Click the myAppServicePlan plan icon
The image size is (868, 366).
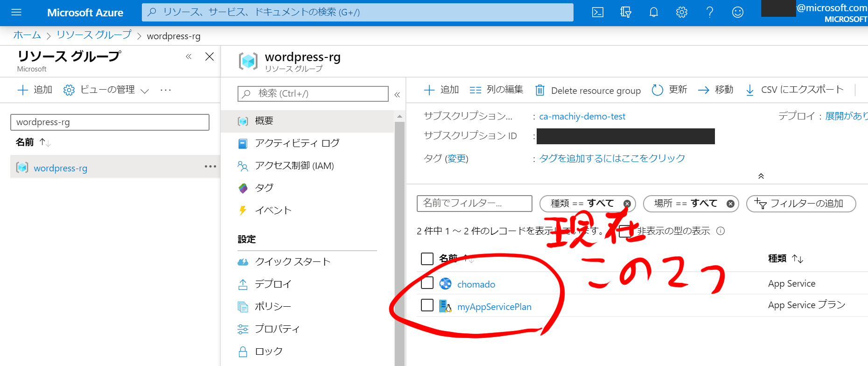tap(446, 306)
